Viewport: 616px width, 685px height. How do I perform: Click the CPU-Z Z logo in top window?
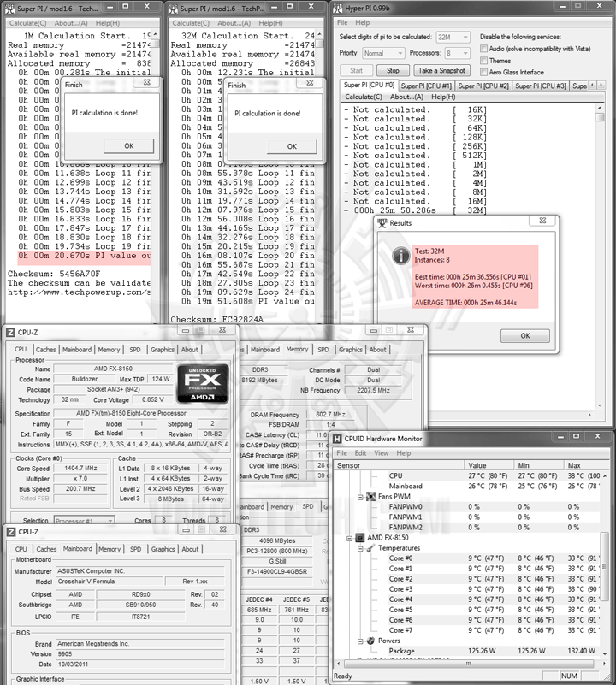tap(10, 333)
